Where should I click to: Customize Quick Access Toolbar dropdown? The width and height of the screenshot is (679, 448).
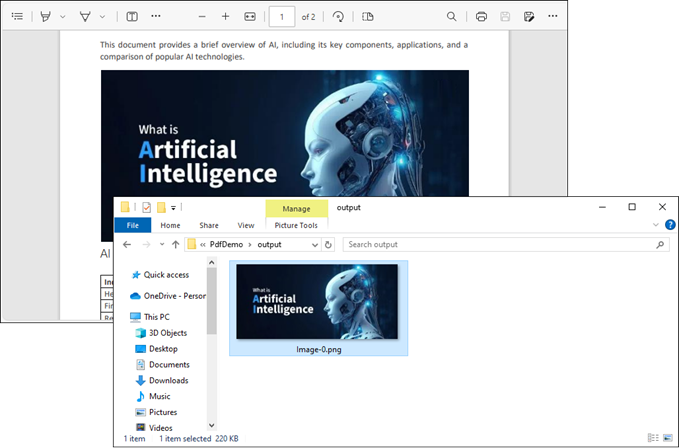click(x=173, y=208)
